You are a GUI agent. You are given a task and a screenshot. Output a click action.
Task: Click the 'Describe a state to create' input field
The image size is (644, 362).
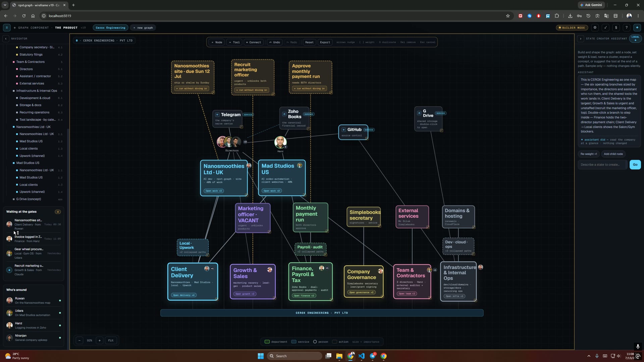pyautogui.click(x=602, y=165)
